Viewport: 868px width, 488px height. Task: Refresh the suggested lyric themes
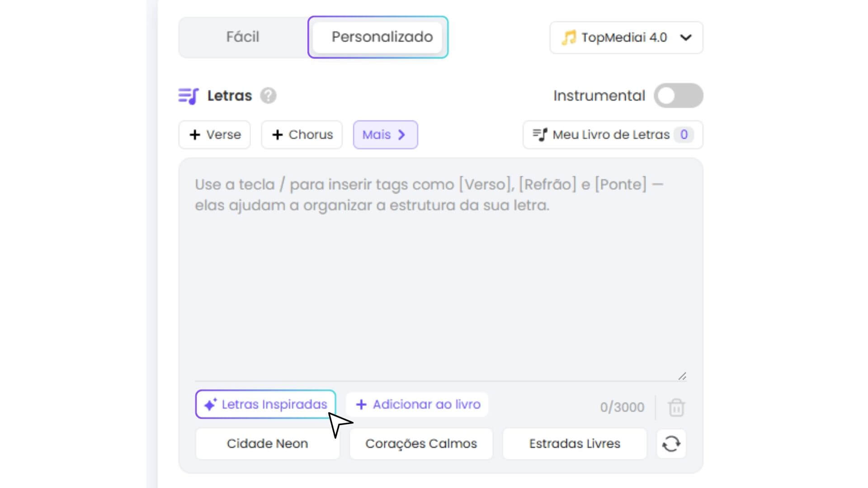671,444
